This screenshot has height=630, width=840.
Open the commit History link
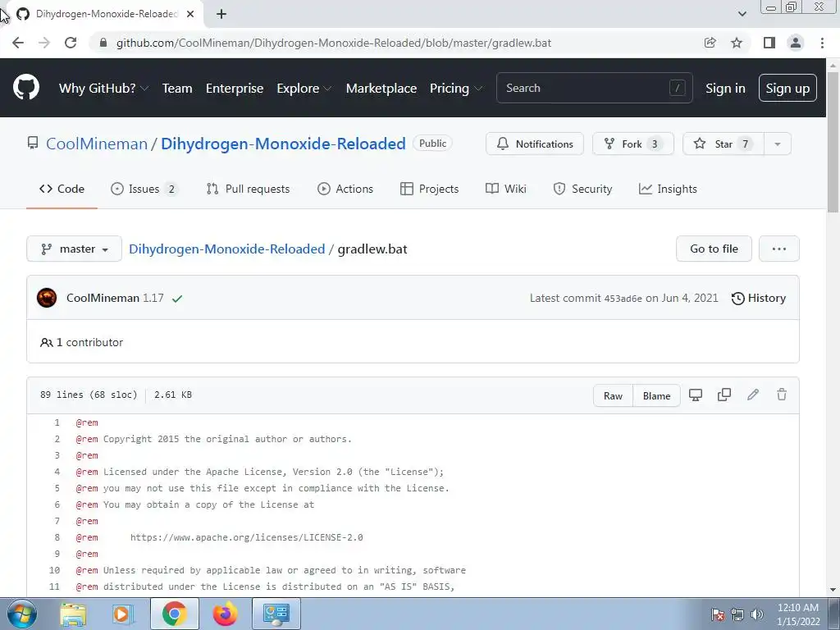(759, 298)
